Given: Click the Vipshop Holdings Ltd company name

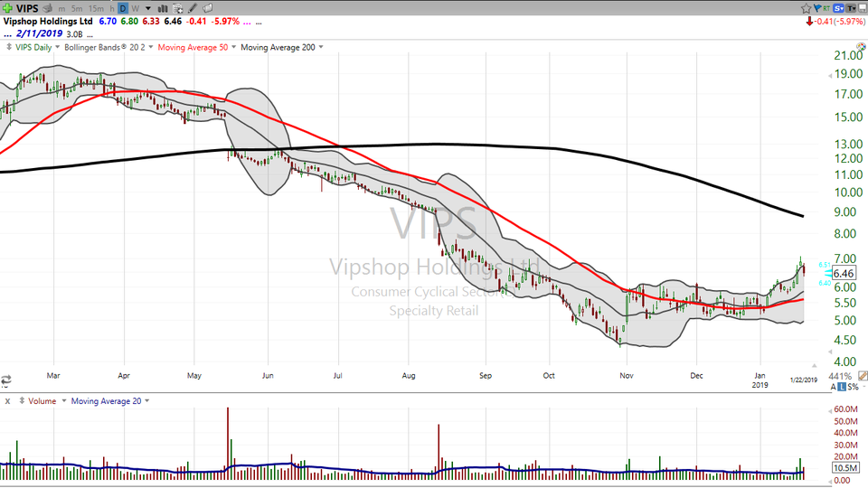Looking at the screenshot, I should [x=48, y=21].
